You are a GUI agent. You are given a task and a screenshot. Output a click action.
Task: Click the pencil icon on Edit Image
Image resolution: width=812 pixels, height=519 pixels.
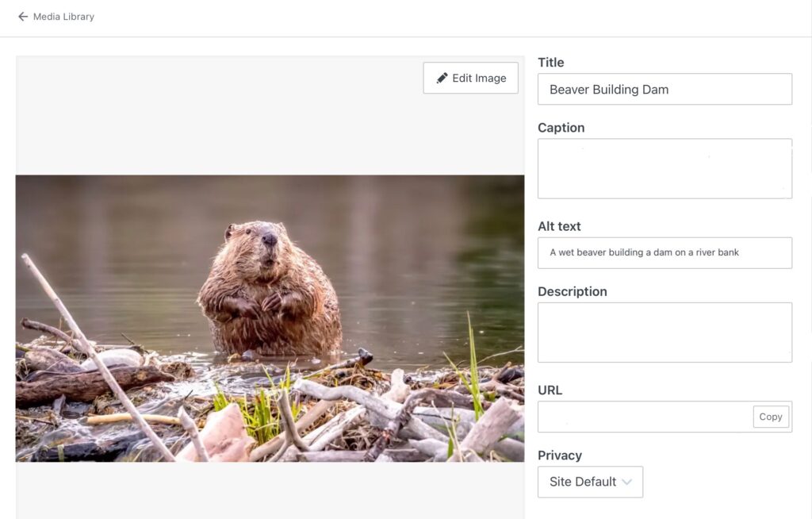point(442,79)
